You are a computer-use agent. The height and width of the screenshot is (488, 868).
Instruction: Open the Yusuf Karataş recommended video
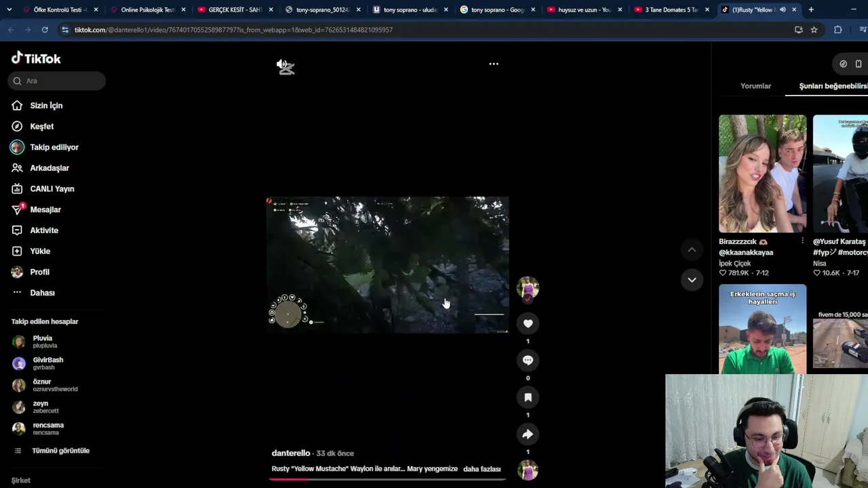point(840,174)
